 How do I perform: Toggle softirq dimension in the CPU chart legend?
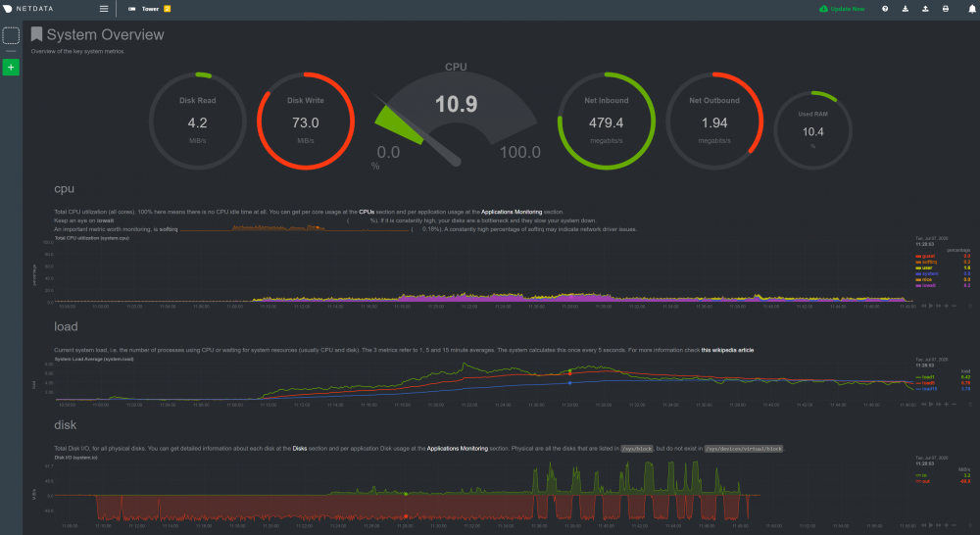926,262
